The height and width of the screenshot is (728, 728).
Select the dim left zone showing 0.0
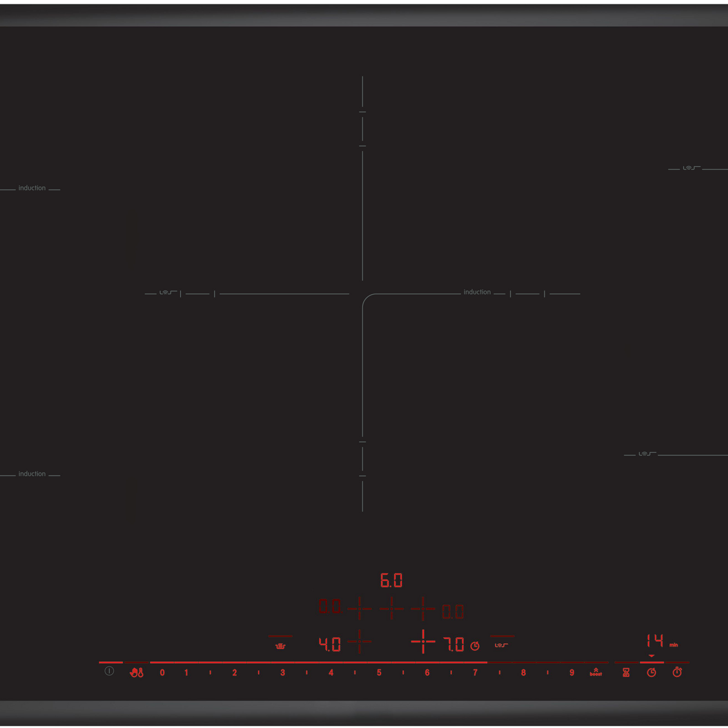tap(329, 607)
